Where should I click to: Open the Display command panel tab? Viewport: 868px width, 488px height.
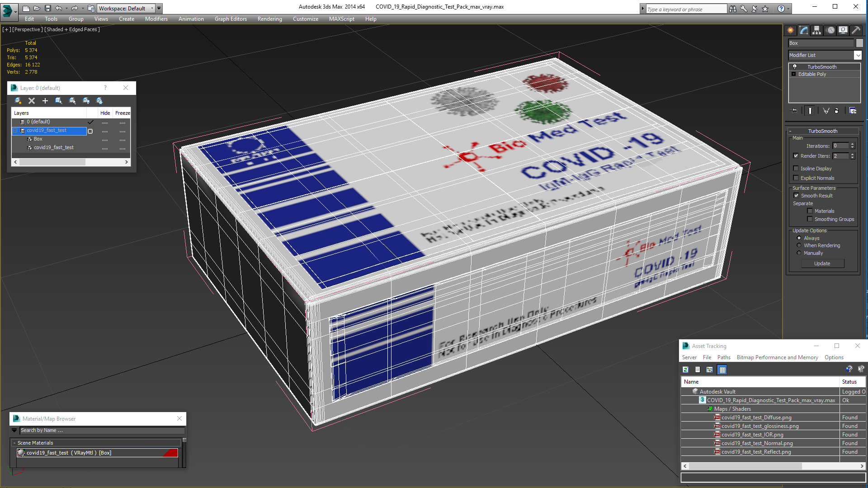[x=843, y=30]
